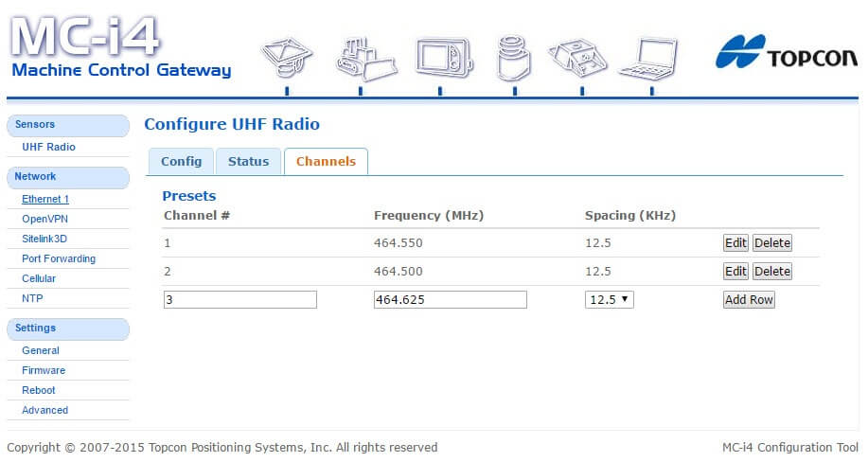868x462 pixels.
Task: Click the copyright text in the footer
Action: 222,447
